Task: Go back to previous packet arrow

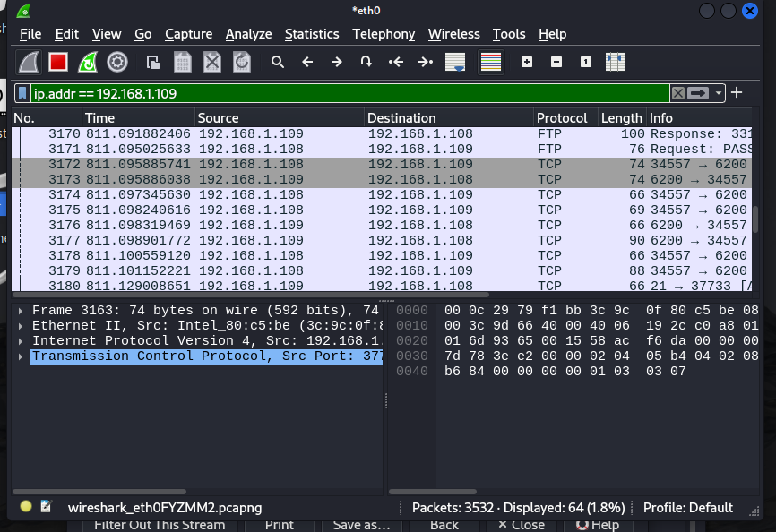Action: click(x=307, y=62)
